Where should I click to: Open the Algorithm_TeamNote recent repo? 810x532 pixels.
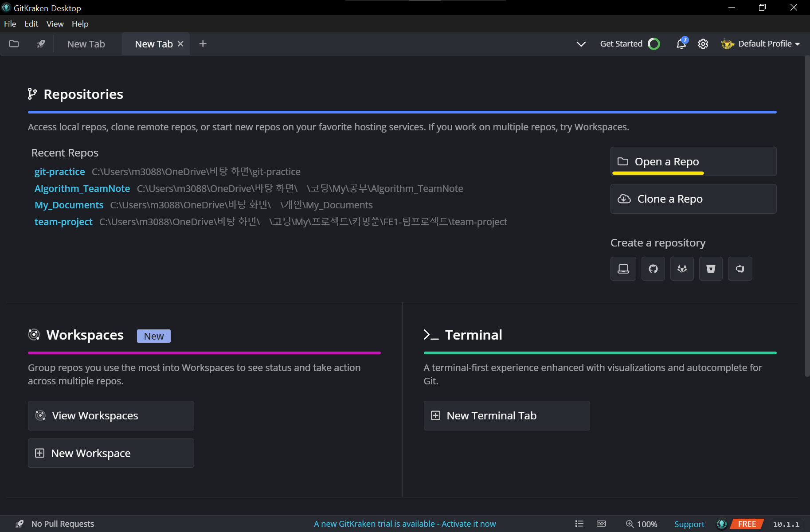(82, 188)
